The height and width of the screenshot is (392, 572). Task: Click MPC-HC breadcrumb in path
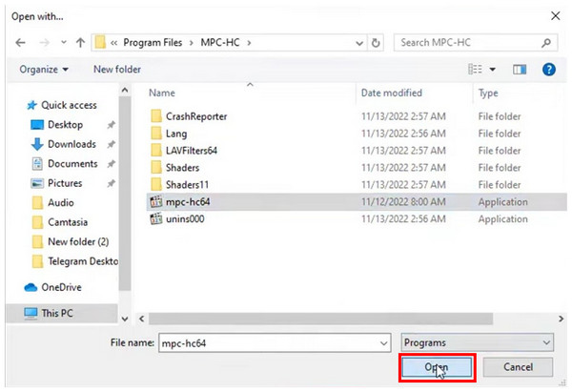(x=220, y=43)
